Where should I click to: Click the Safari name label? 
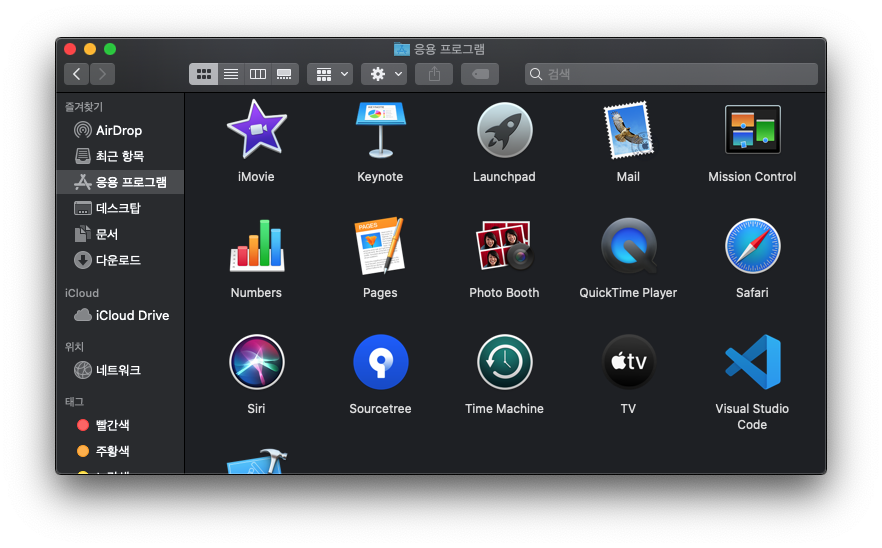[752, 293]
